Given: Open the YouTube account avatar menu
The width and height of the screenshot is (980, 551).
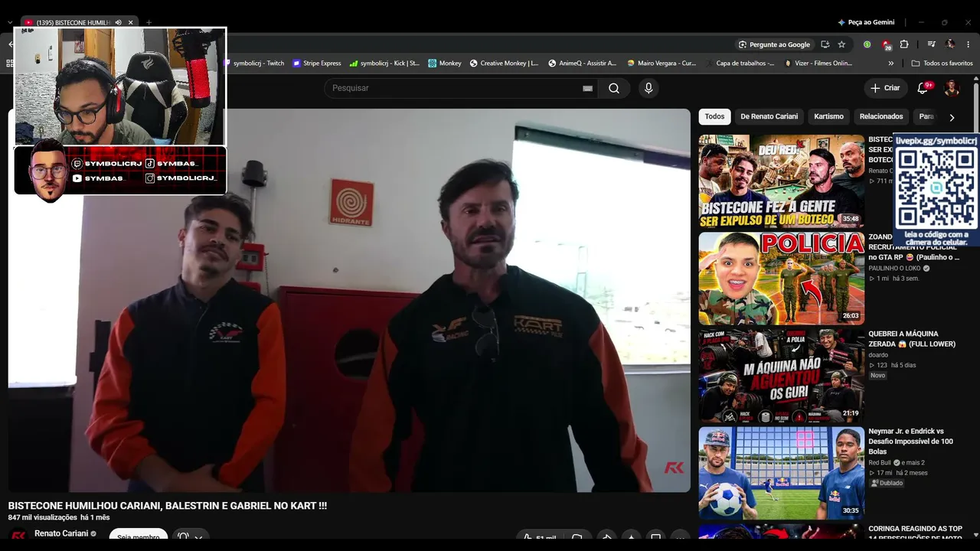Looking at the screenshot, I should (952, 88).
